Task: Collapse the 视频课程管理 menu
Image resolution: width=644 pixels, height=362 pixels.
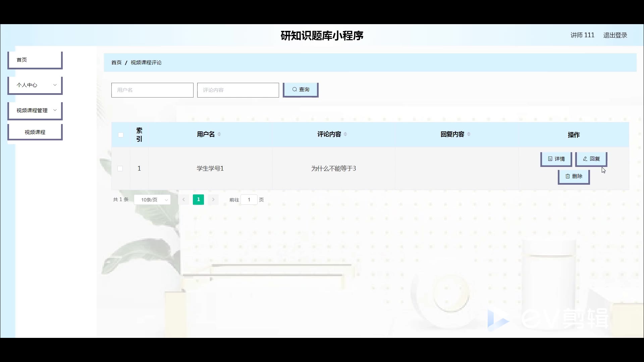Action: pos(35,110)
